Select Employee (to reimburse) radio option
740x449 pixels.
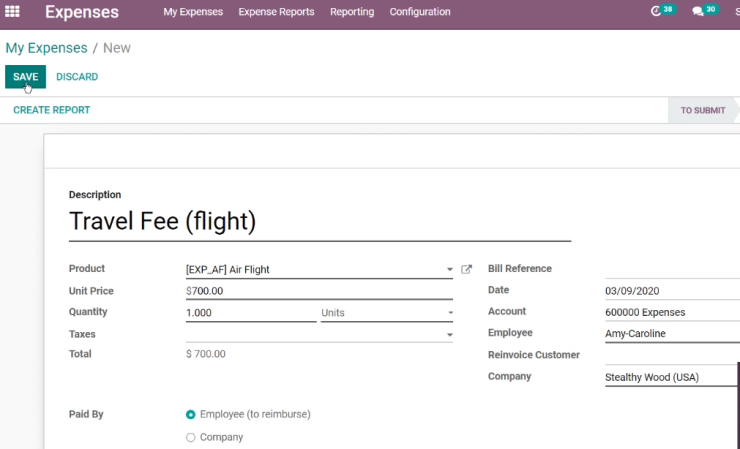coord(191,415)
